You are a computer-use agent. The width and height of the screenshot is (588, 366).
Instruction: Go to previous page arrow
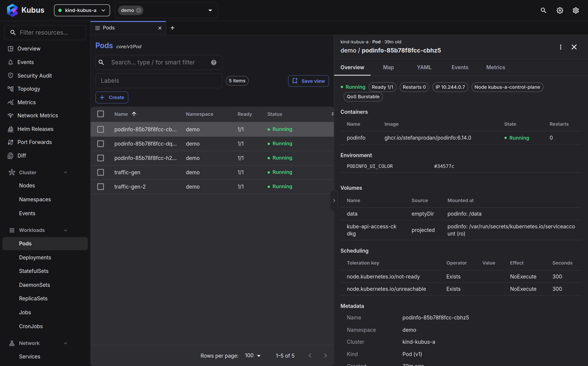[x=310, y=356]
